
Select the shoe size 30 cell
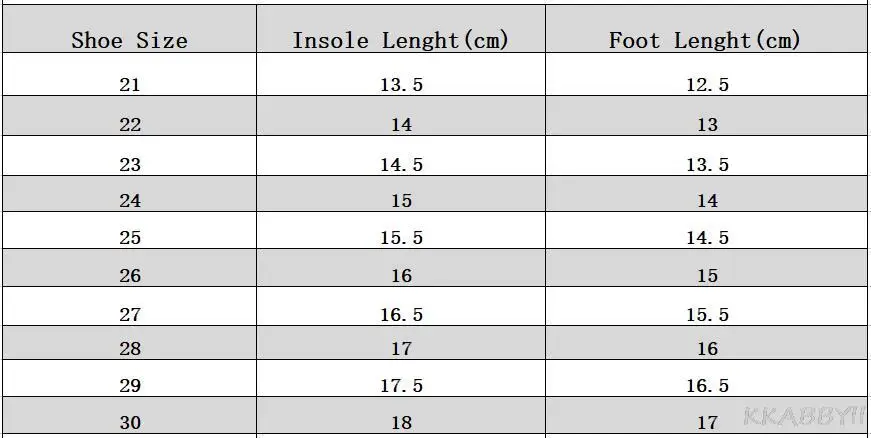[130, 422]
